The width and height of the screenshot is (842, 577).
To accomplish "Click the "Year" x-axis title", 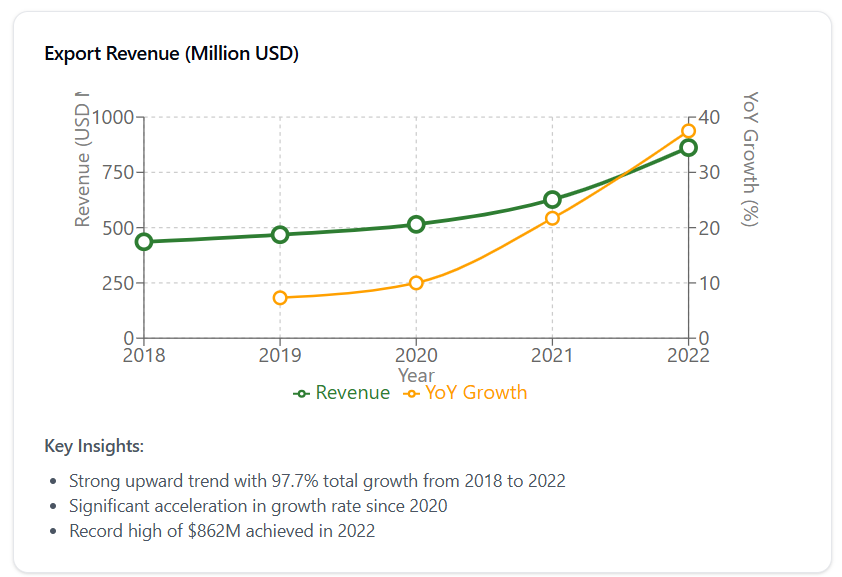I will 416,375.
